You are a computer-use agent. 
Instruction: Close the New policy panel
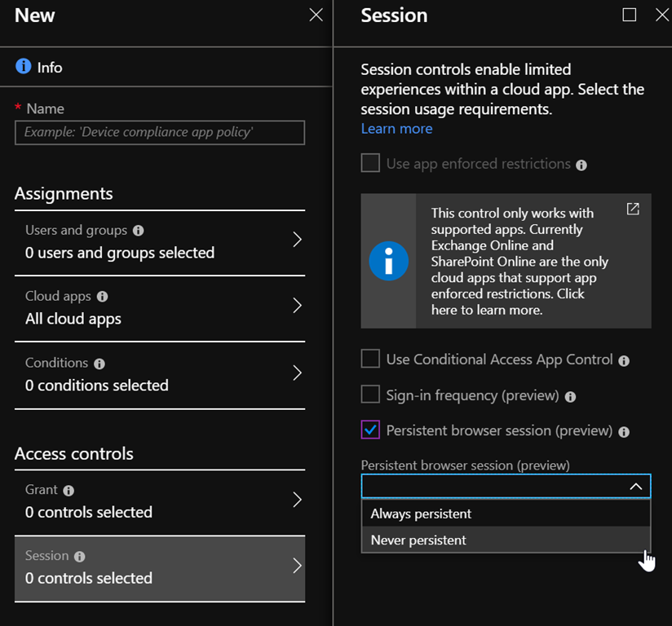coord(316,15)
